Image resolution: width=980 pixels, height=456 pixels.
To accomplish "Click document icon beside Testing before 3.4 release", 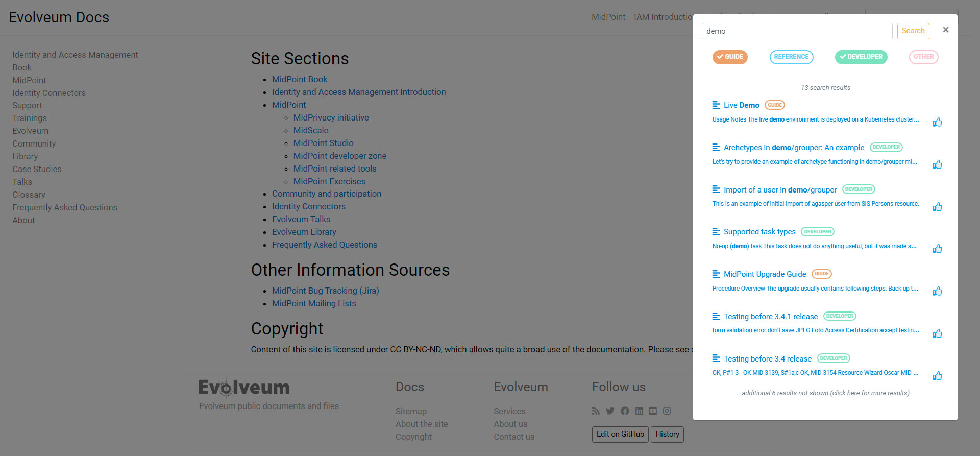I will [716, 358].
